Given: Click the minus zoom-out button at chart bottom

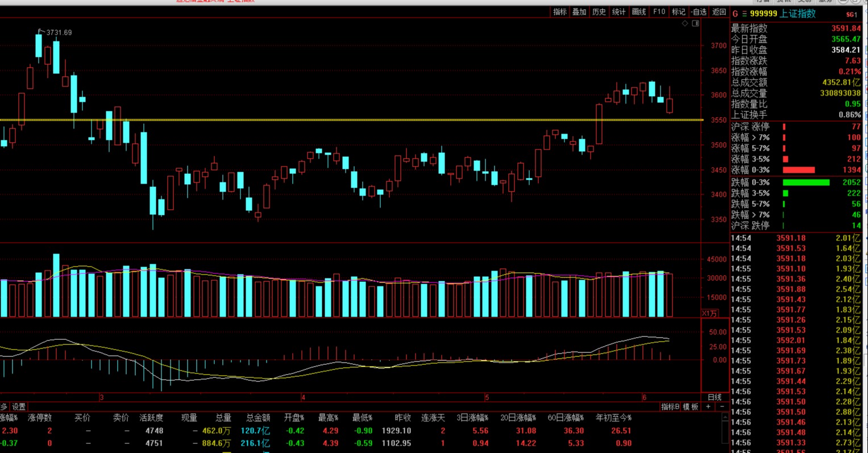Looking at the screenshot, I should (722, 406).
